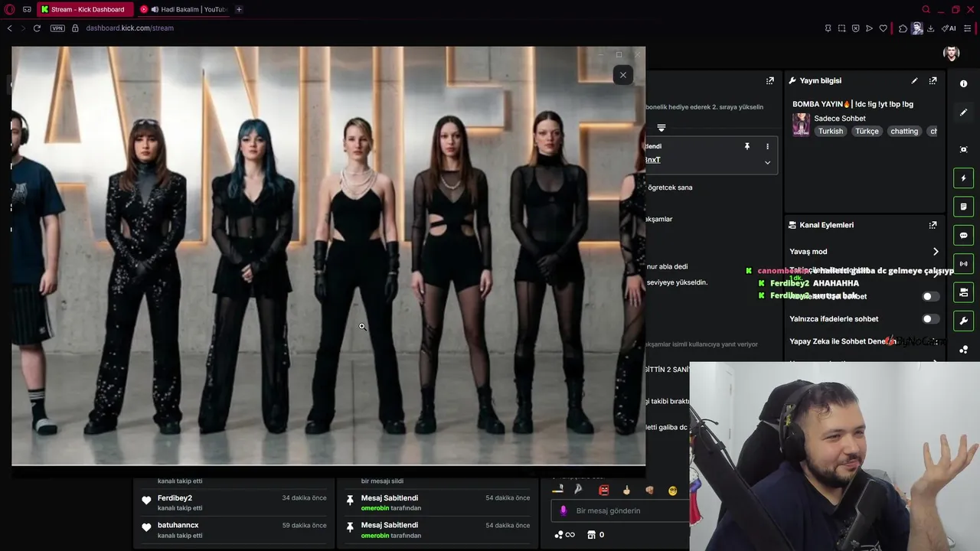The width and height of the screenshot is (980, 551).
Task: Click the Türkçe tag chip
Action: pyautogui.click(x=867, y=131)
